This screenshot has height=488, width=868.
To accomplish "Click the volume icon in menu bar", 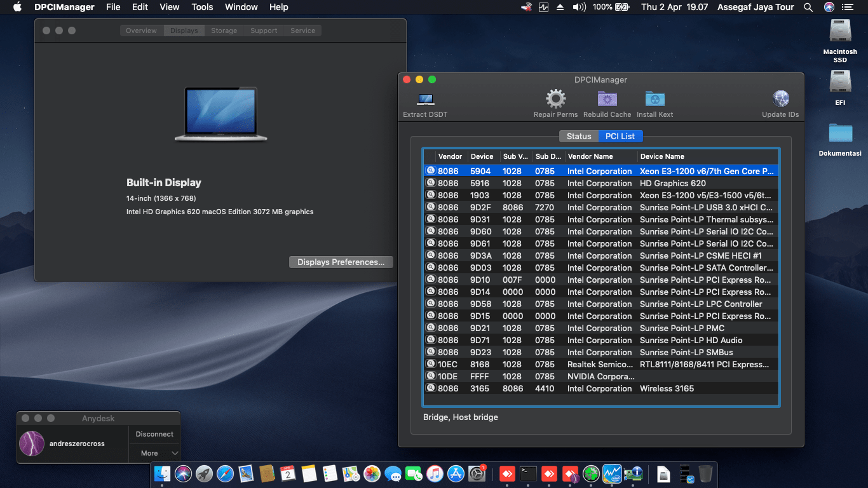I will (x=579, y=7).
